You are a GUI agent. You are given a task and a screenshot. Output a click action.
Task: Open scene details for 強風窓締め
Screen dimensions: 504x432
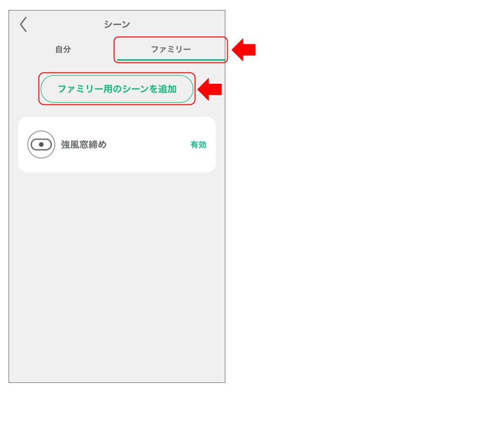(x=117, y=144)
